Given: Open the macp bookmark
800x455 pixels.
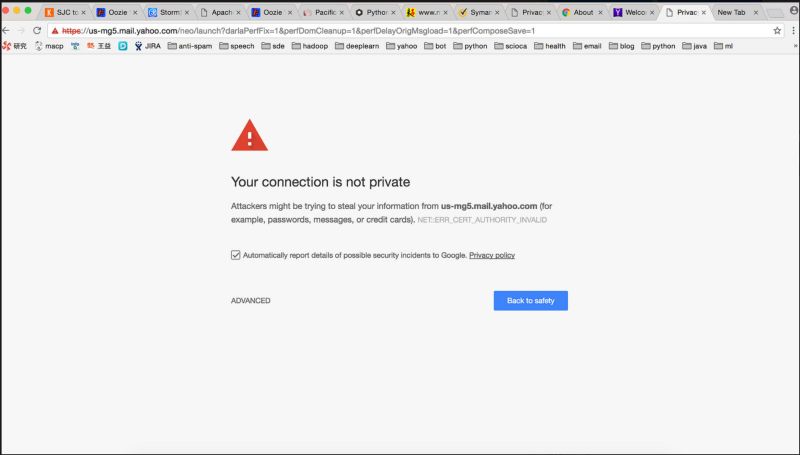Looking at the screenshot, I should [x=49, y=46].
